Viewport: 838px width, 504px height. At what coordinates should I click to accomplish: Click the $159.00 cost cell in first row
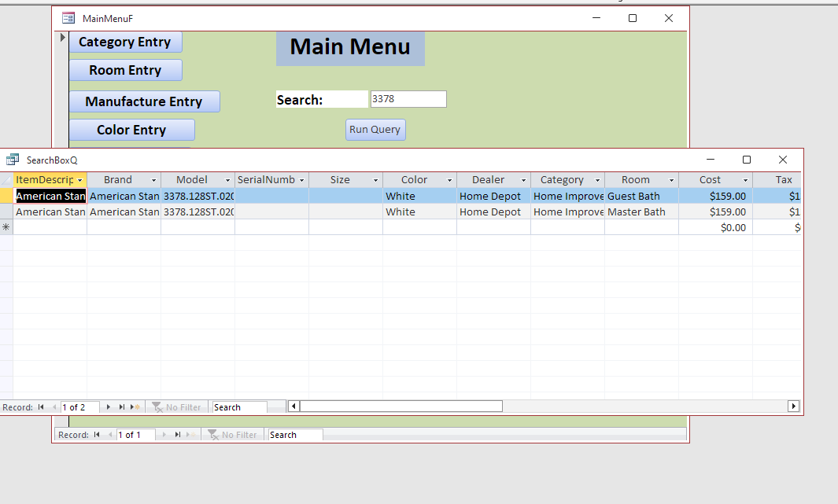point(715,196)
